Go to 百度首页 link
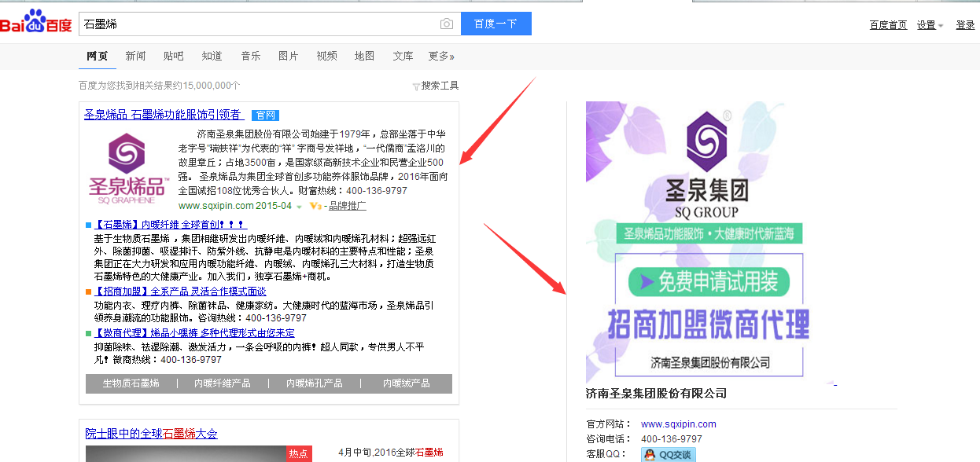Viewport: 980px width, 462px height. 889,25
